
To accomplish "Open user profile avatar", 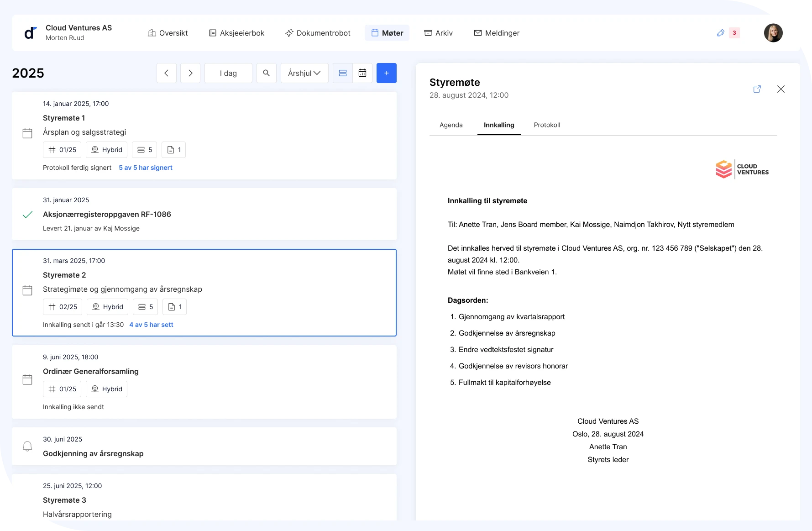I will tap(773, 33).
